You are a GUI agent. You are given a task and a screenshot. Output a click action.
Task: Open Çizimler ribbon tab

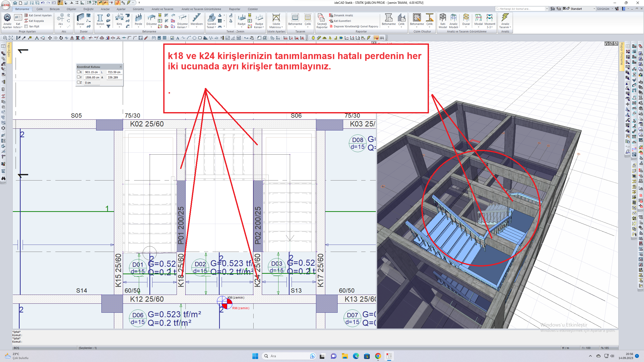pyautogui.click(x=253, y=9)
